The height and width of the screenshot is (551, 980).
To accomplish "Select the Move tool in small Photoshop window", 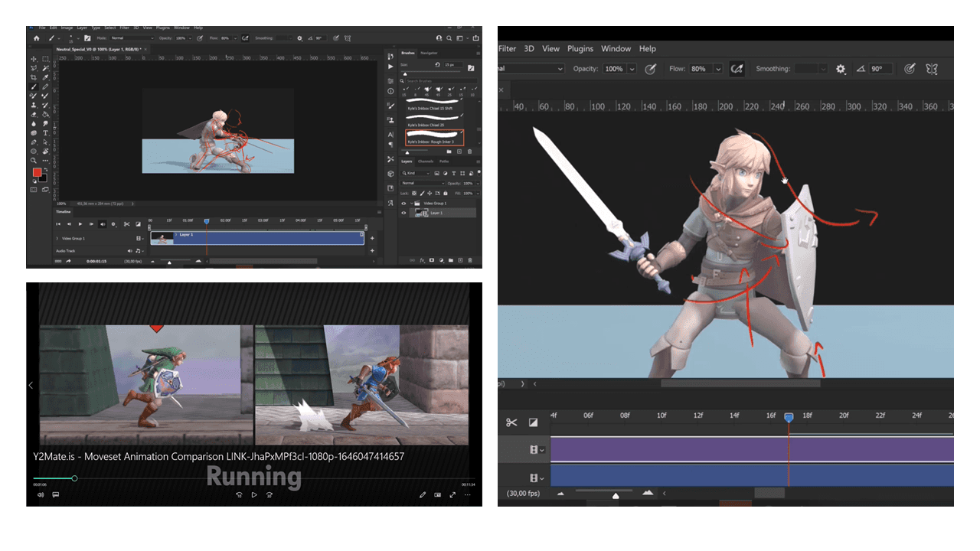I will (x=34, y=59).
